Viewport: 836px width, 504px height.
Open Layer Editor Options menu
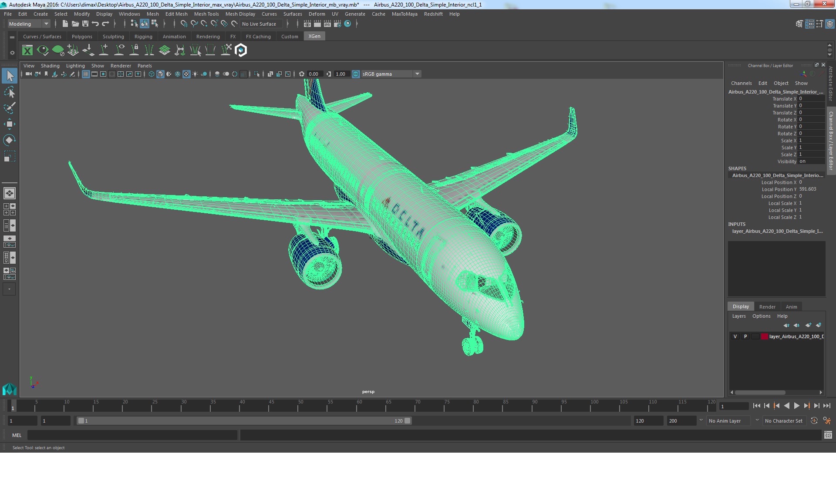click(x=761, y=316)
